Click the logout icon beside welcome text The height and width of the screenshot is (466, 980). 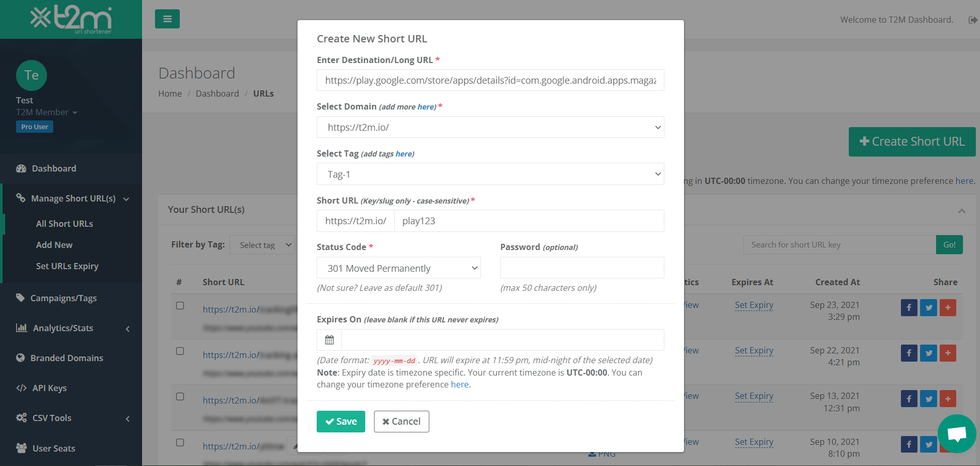[x=973, y=20]
